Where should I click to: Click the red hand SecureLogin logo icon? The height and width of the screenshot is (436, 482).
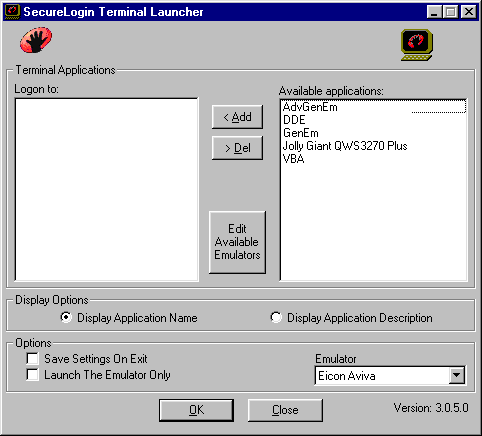[x=36, y=40]
